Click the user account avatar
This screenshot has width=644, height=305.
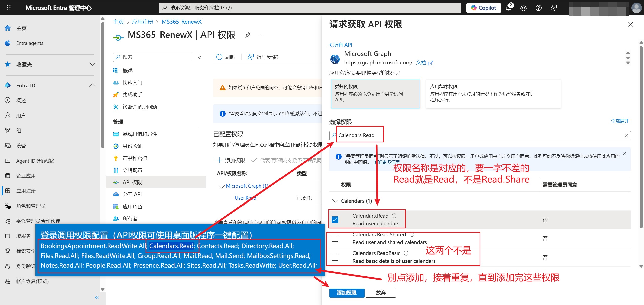click(x=637, y=8)
